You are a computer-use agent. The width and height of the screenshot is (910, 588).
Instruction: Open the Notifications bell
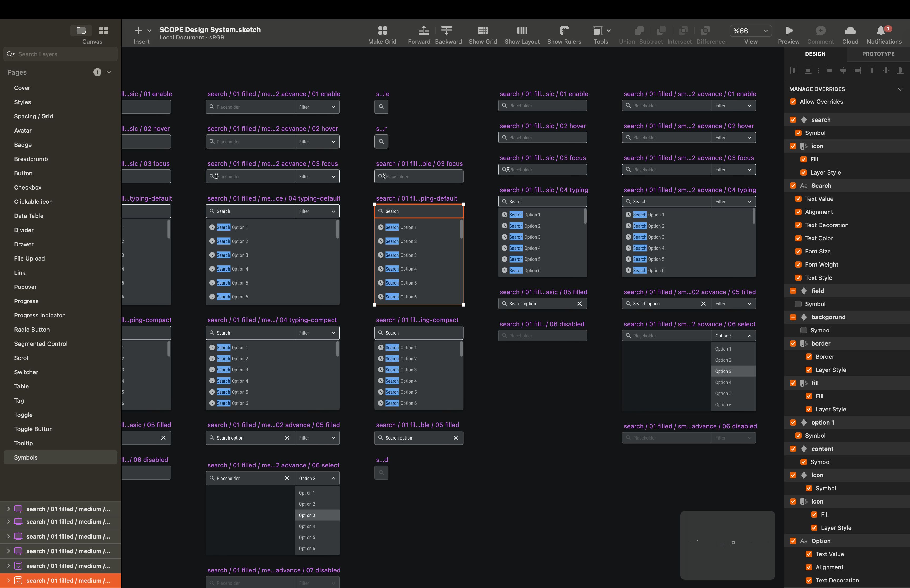(881, 31)
